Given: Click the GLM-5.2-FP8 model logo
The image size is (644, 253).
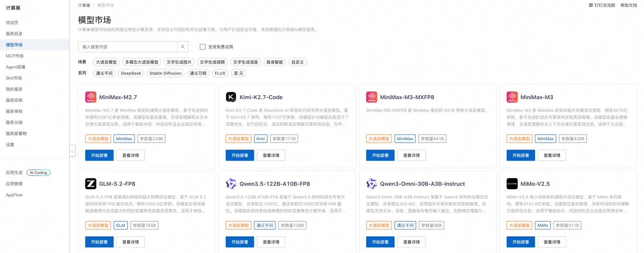Looking at the screenshot, I should click(x=91, y=184).
